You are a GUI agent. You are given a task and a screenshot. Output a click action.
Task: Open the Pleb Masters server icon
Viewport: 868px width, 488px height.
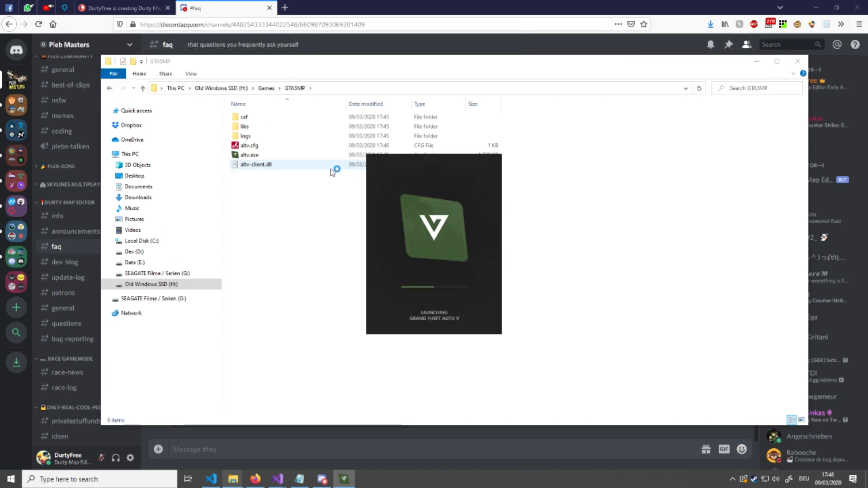pyautogui.click(x=16, y=80)
